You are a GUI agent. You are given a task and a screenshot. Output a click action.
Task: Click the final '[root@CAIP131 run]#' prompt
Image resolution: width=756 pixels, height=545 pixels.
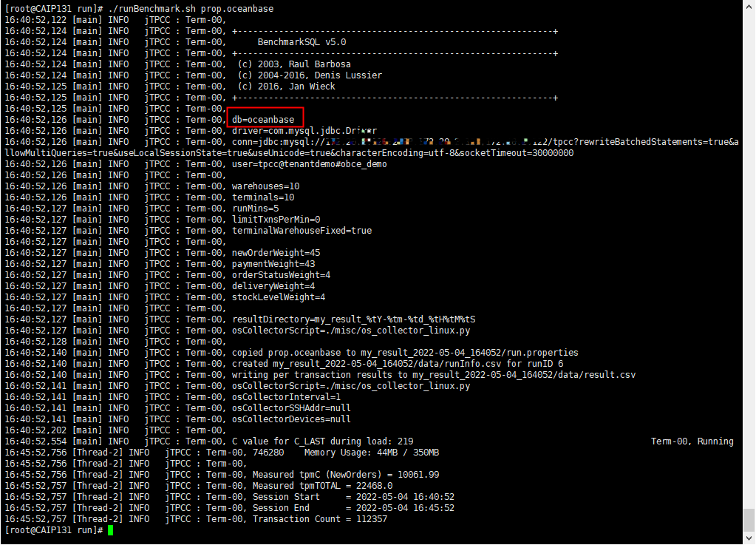[x=54, y=530]
